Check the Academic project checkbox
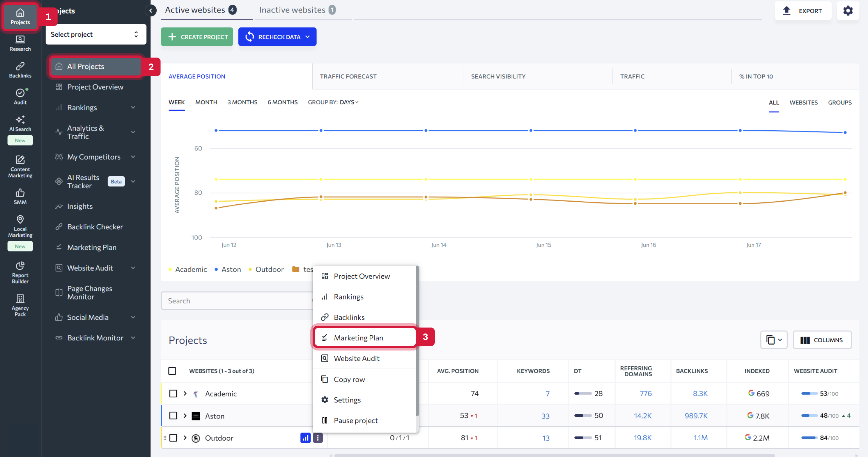Viewport: 868px width, 457px height. [173, 394]
